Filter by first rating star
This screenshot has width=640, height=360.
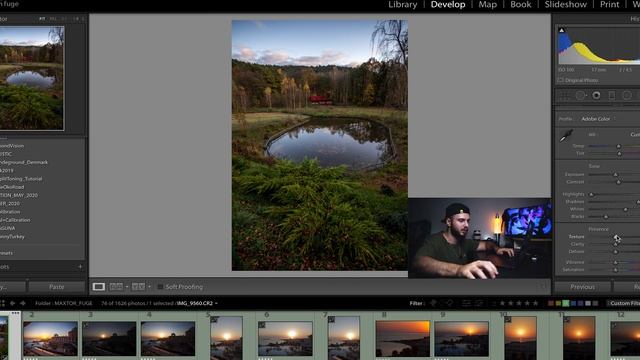(502, 303)
